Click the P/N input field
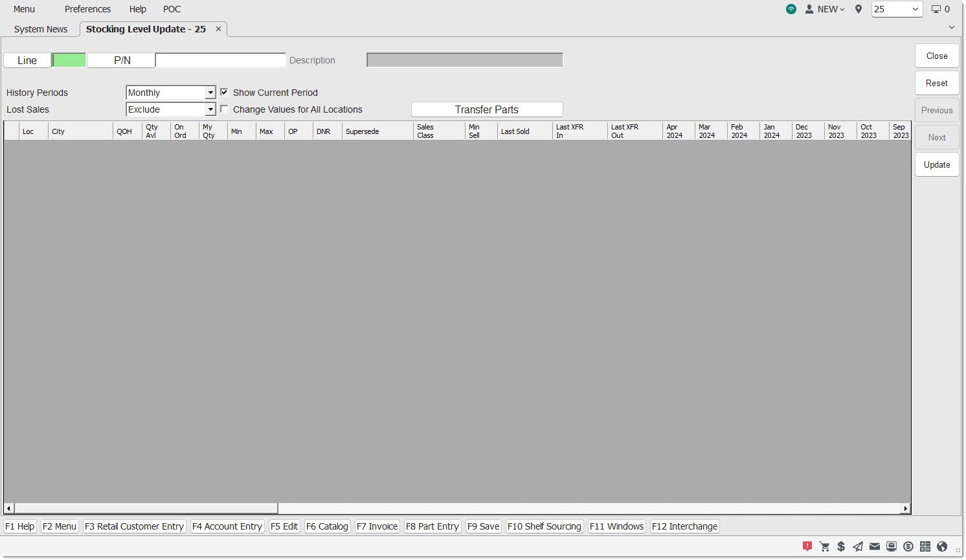The width and height of the screenshot is (966, 560). pyautogui.click(x=220, y=60)
